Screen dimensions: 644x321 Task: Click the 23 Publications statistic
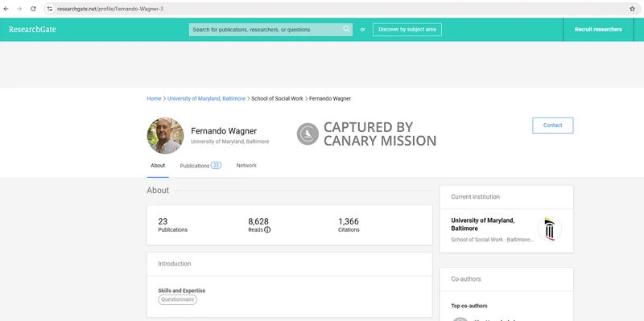click(172, 225)
